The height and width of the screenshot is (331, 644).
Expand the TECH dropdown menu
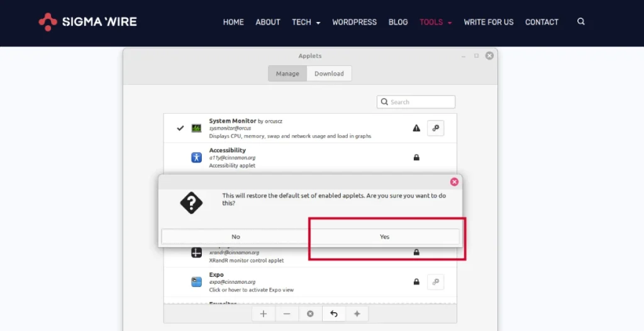[x=306, y=22]
